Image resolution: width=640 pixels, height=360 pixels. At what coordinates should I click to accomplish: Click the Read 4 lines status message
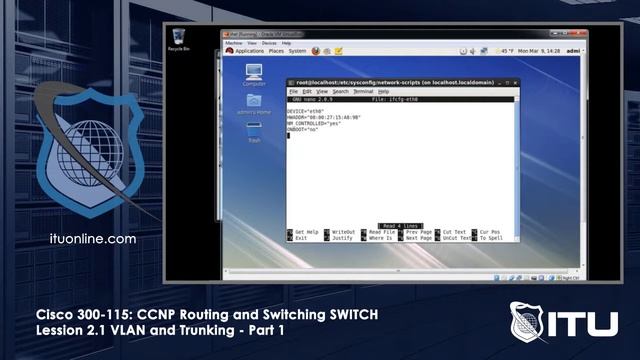(400, 226)
